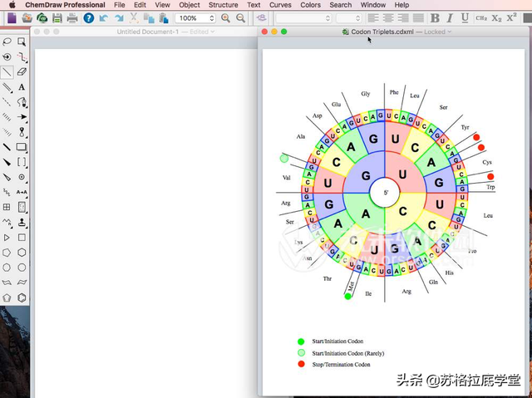532x398 pixels.
Task: Toggle italic formatting
Action: tap(450, 17)
